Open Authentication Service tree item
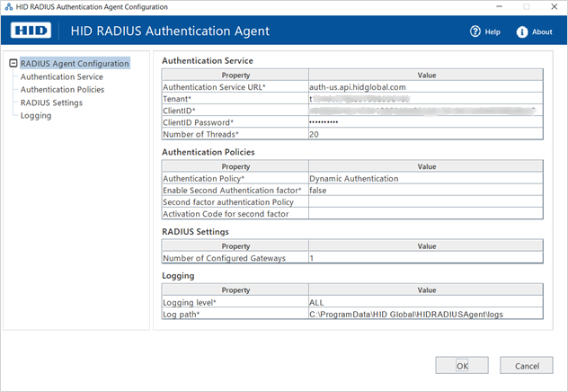The image size is (568, 392). click(x=62, y=76)
